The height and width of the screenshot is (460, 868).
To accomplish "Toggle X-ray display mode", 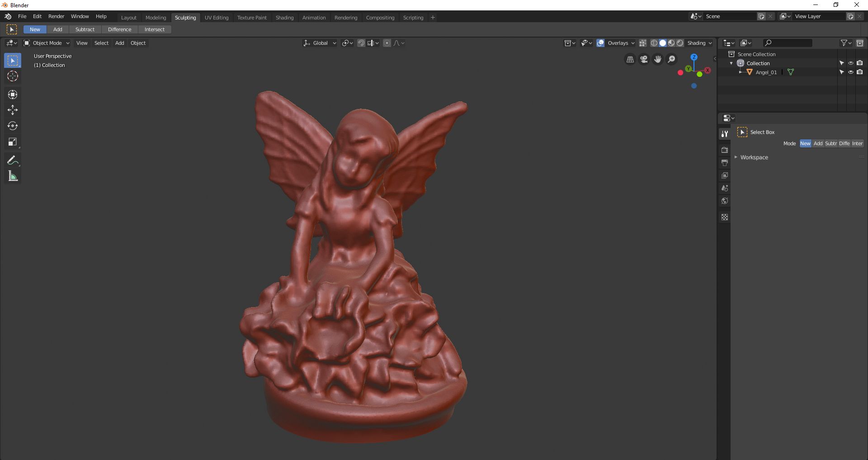I will [642, 43].
